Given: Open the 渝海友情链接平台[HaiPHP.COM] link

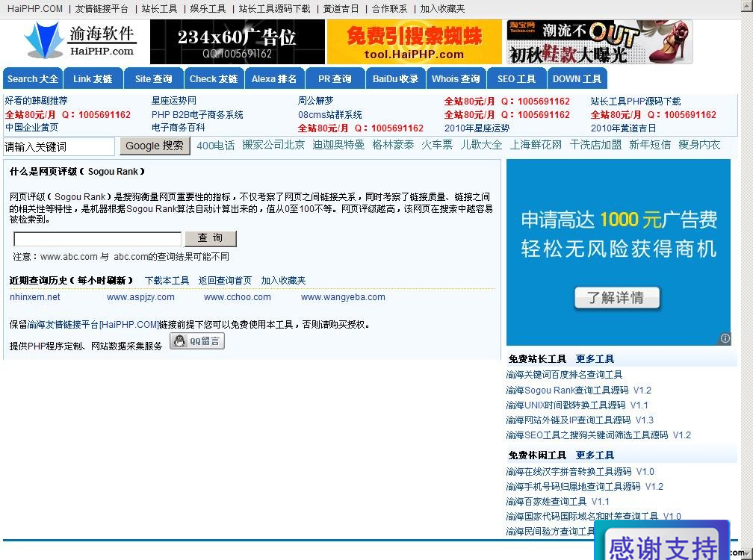Looking at the screenshot, I should click(x=93, y=325).
